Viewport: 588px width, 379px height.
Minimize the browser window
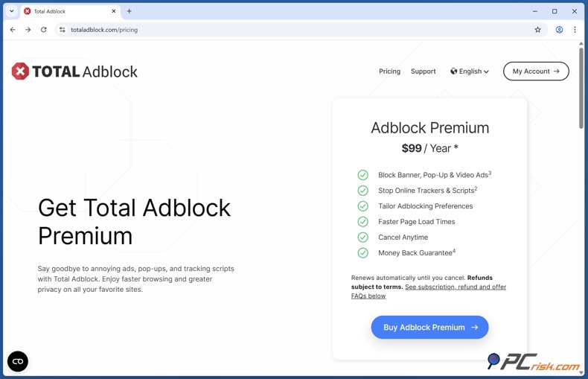pyautogui.click(x=534, y=11)
